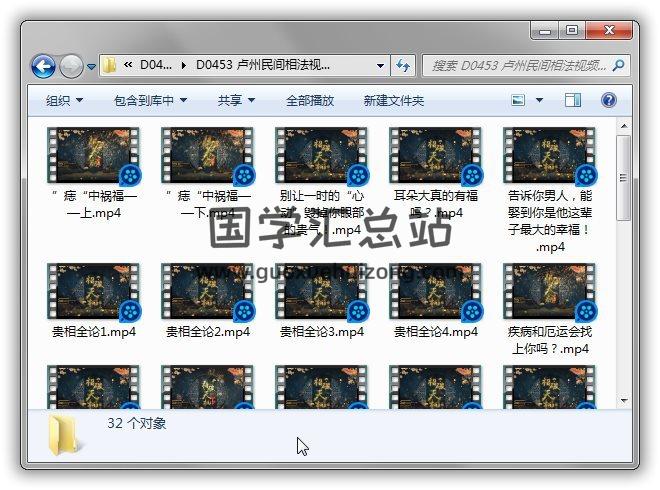This screenshot has height=490, width=660.
Task: Open the view options dropdown arrow
Action: pos(539,101)
